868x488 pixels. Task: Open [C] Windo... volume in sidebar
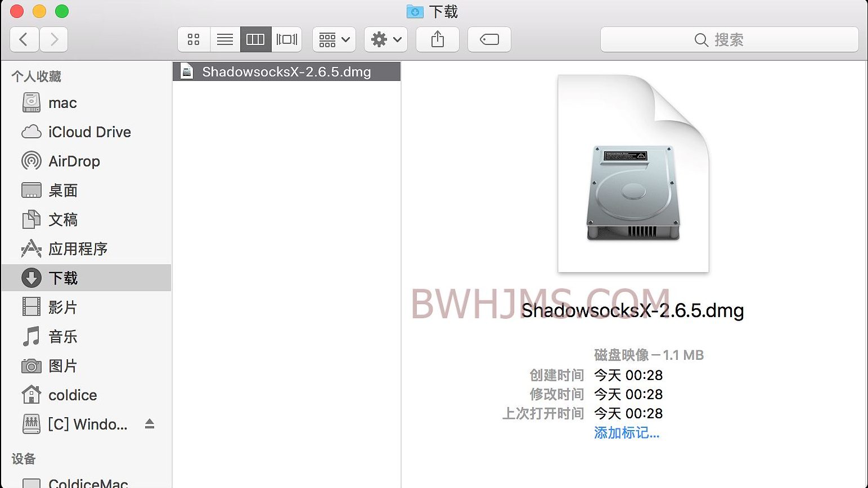pos(87,424)
